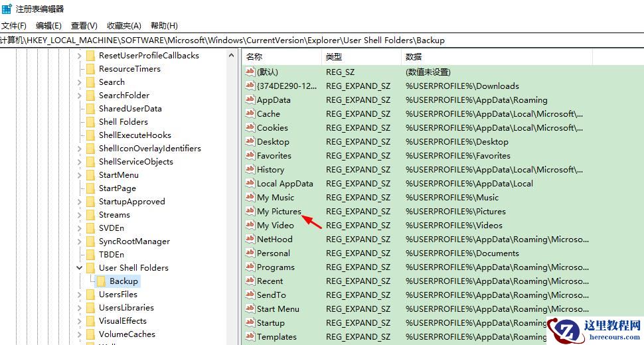Image resolution: width=644 pixels, height=345 pixels.
Task: Expand the ResetUserProfileCallbacks key
Action: 79,56
